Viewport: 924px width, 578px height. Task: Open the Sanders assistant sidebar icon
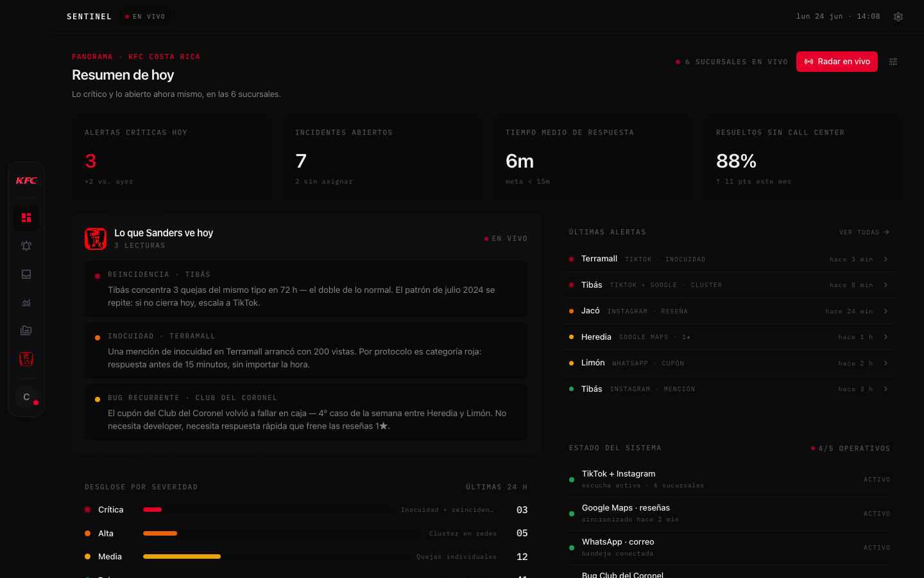click(26, 359)
